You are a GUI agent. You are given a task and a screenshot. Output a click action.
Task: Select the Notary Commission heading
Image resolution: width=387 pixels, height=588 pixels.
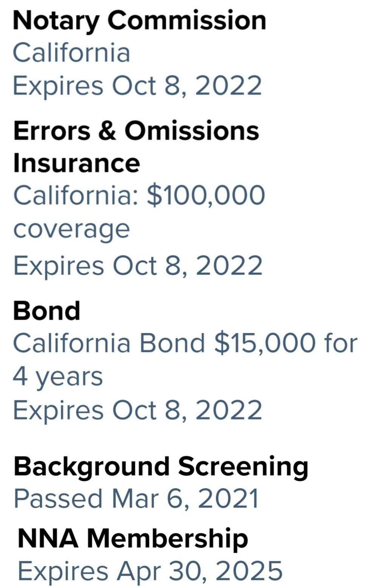(139, 21)
